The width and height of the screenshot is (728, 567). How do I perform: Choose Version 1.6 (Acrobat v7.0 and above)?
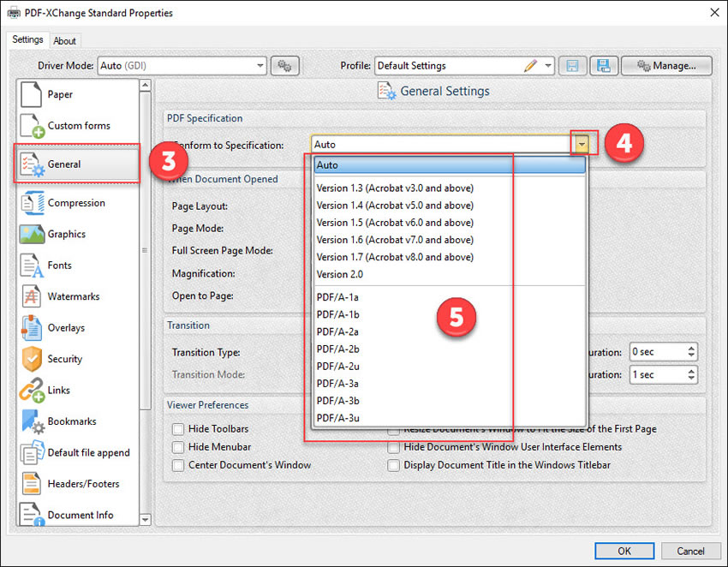pos(450,240)
